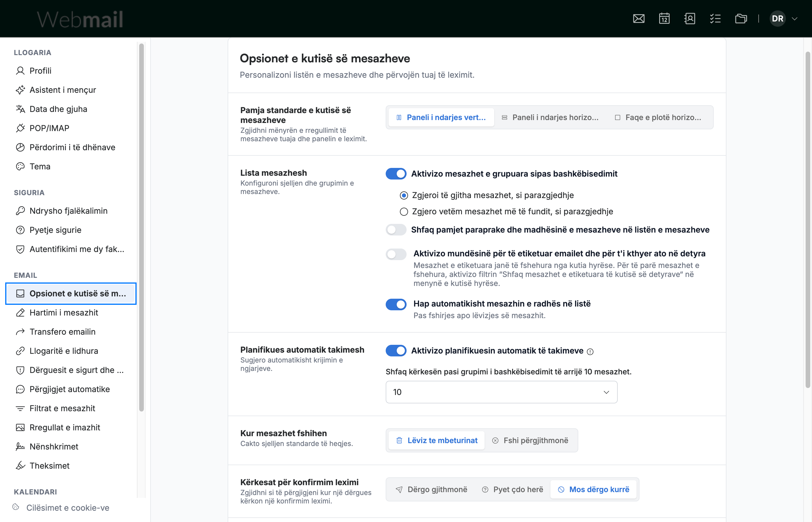The width and height of the screenshot is (812, 522).
Task: Click the main page vertical scrollbar
Action: 808,220
